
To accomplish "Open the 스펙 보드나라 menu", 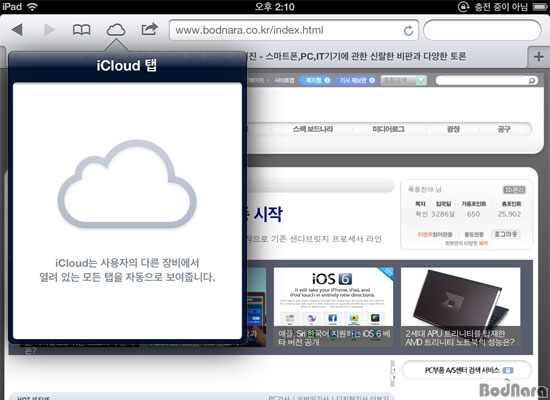I will (313, 129).
